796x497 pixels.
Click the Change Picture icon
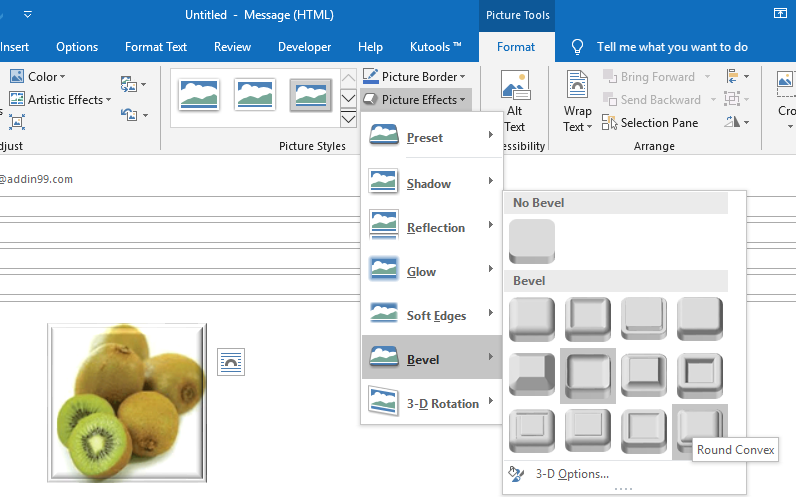[129, 84]
